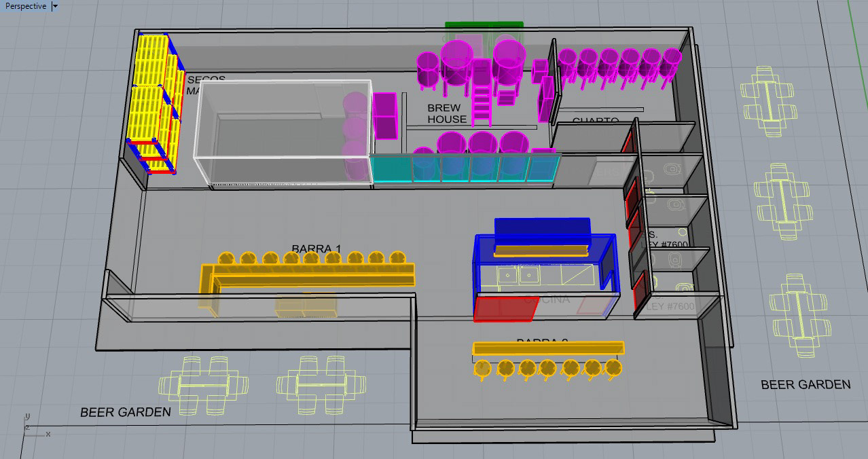Select the CUARTO text label
Screen dimensions: 868x459
pyautogui.click(x=596, y=121)
